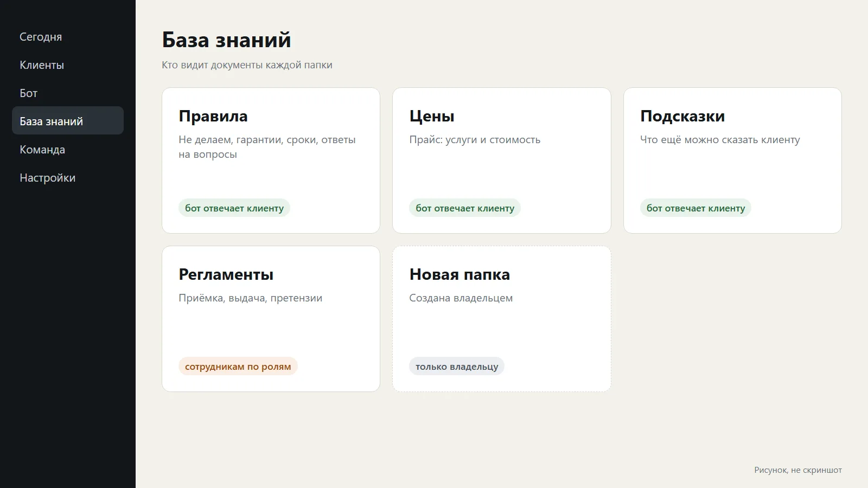
Task: Open База знаний sidebar item
Action: coord(68,121)
